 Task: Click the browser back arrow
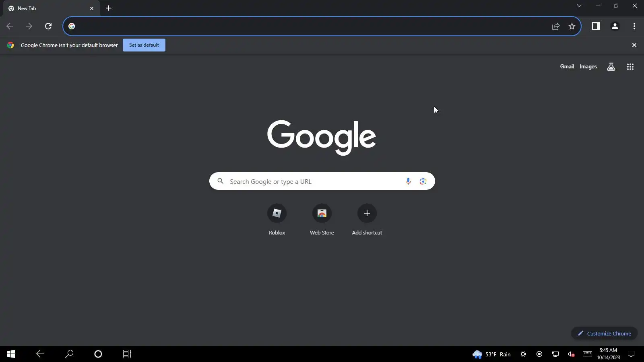coord(10,26)
